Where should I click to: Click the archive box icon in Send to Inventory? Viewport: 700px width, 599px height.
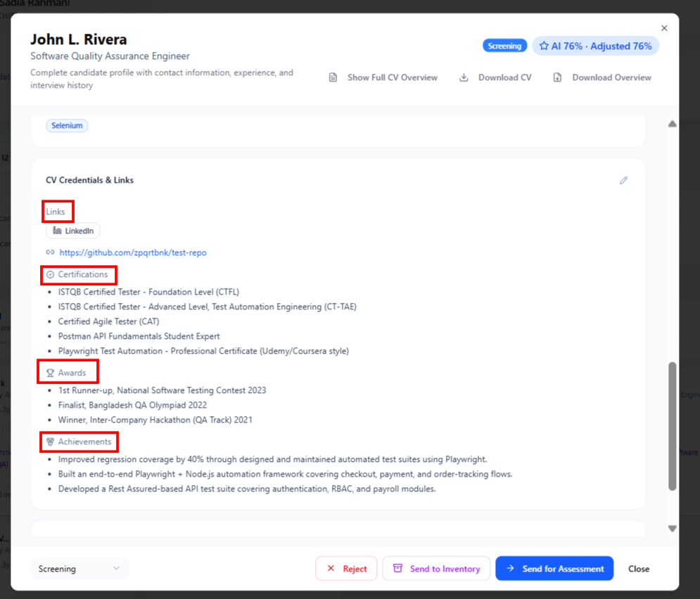pyautogui.click(x=397, y=568)
